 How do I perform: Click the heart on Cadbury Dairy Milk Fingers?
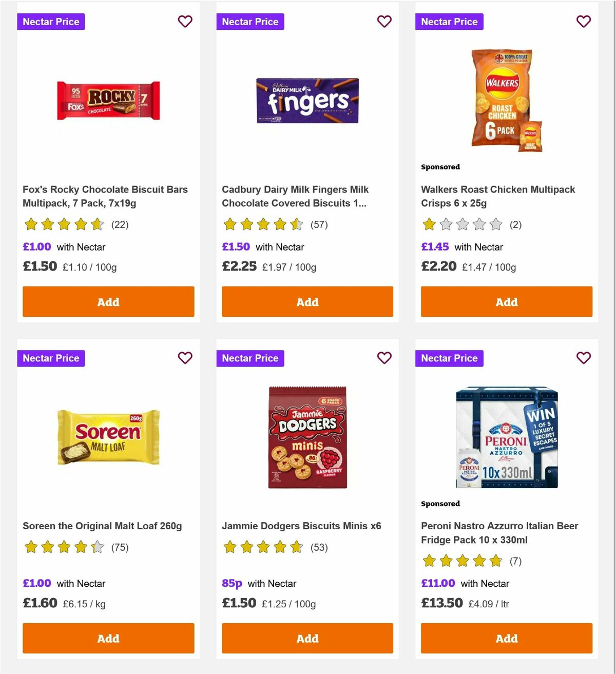tap(384, 22)
